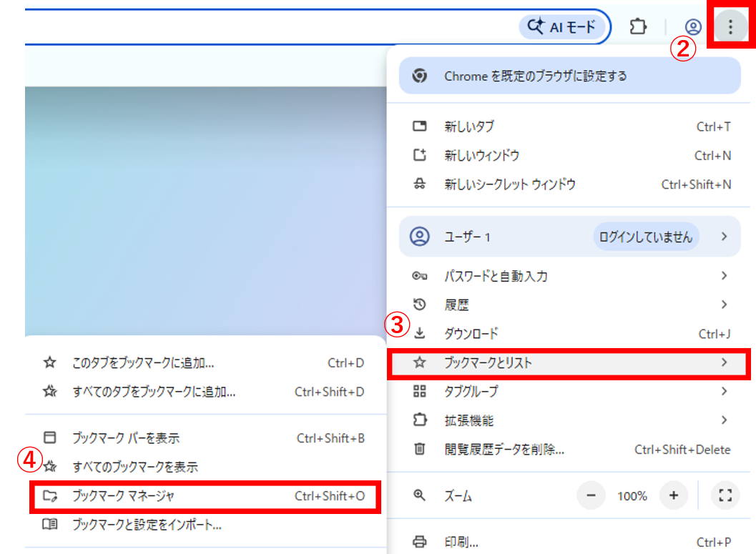The width and height of the screenshot is (756, 554).
Task: Select 新しいシークレット ウィンドウ menu item
Action: coord(509,184)
